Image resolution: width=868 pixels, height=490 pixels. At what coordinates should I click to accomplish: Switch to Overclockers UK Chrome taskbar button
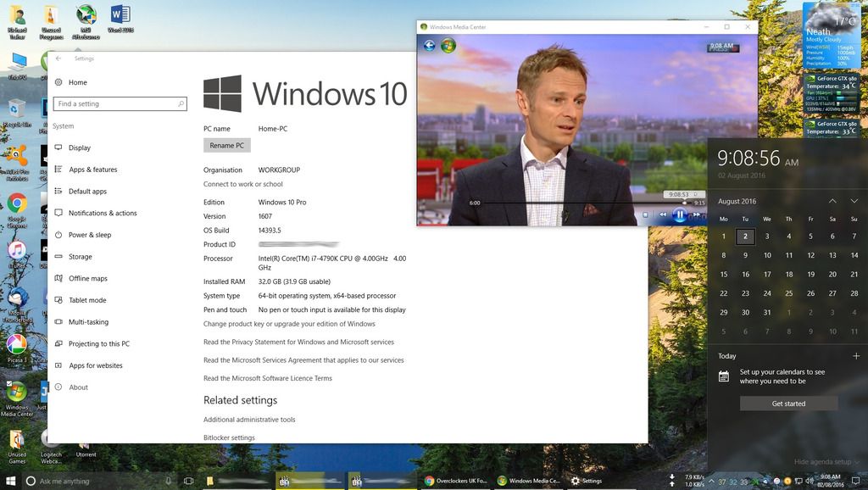point(455,482)
